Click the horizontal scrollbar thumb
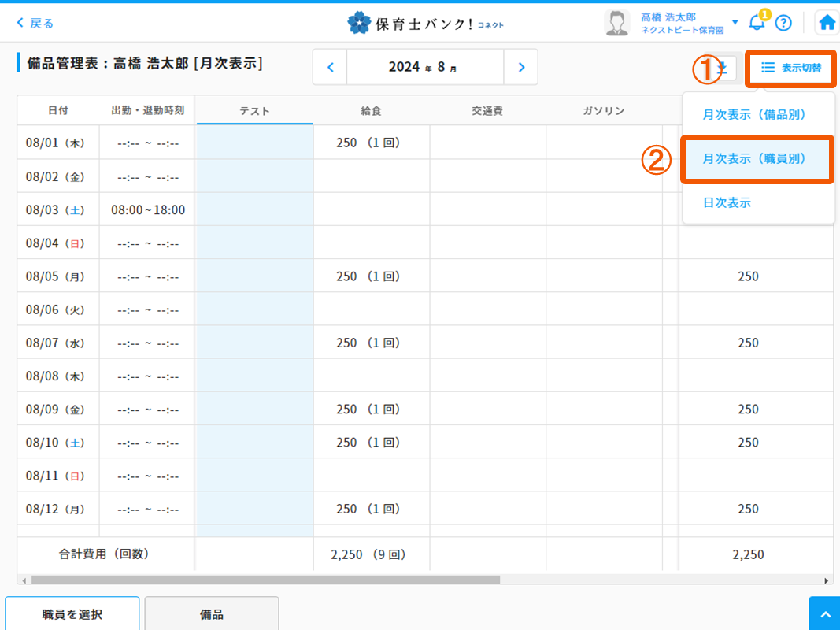Viewport: 840px width, 630px height. tap(265, 580)
